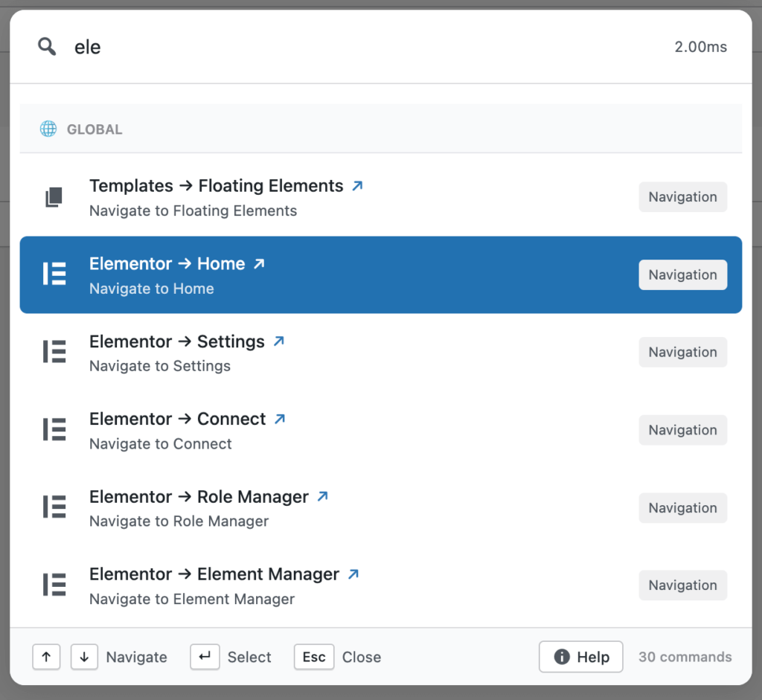This screenshot has height=700, width=762.
Task: Click the Elementor icon for Element Manager
Action: tap(54, 585)
